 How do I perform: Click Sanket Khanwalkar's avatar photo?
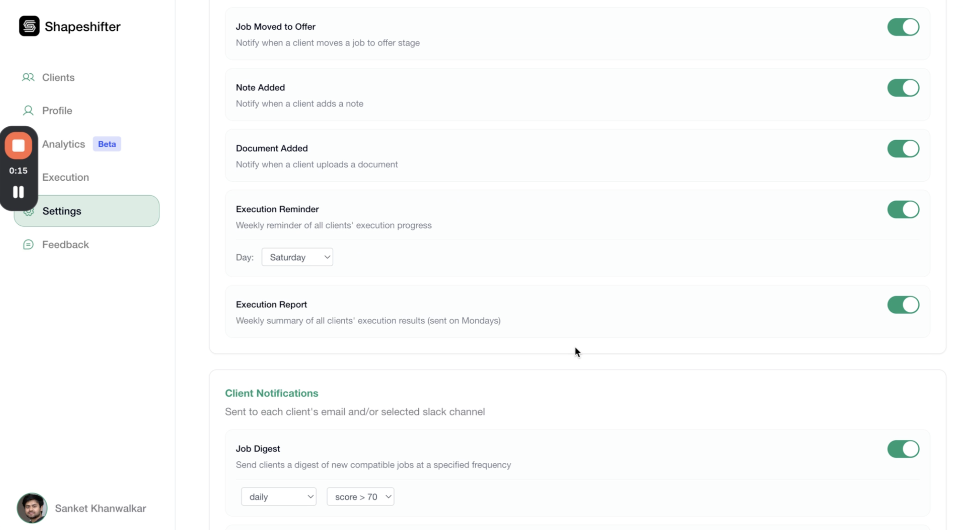click(x=32, y=508)
